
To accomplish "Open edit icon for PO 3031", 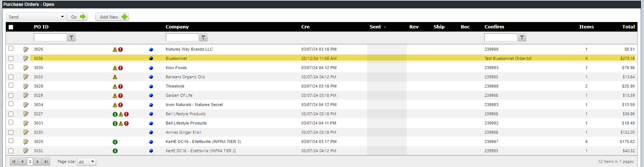I will 26,123.
